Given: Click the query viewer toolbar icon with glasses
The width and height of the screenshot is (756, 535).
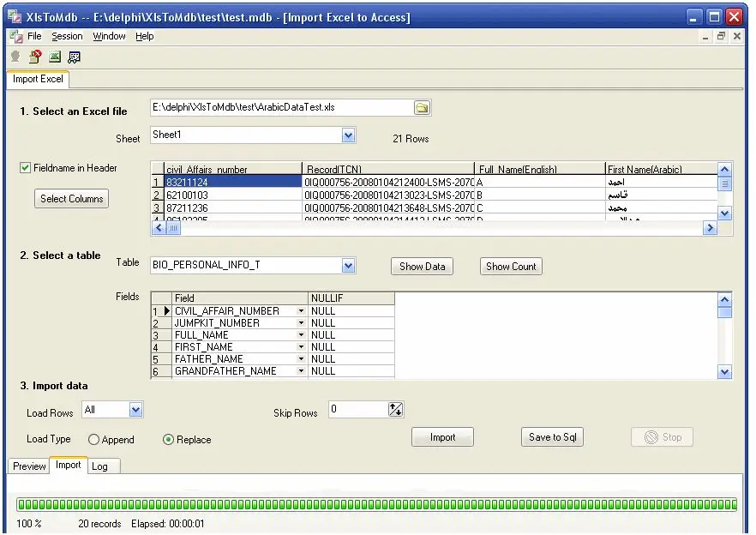Looking at the screenshot, I should 75,57.
